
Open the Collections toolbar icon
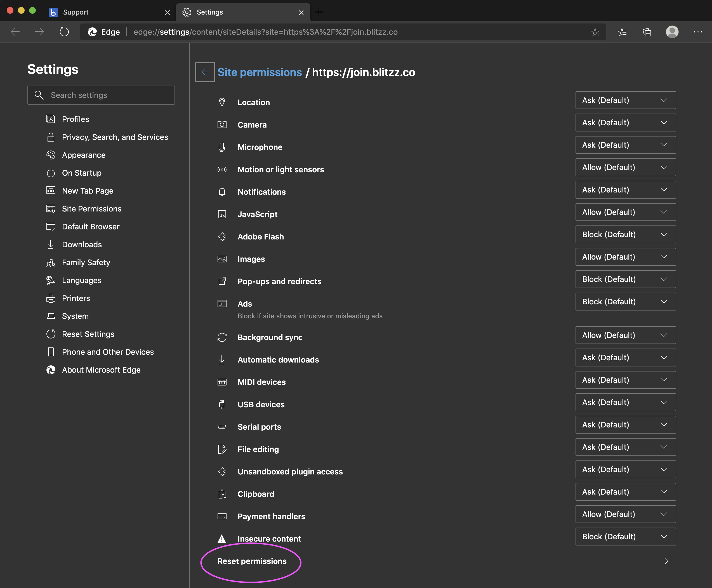pyautogui.click(x=647, y=32)
